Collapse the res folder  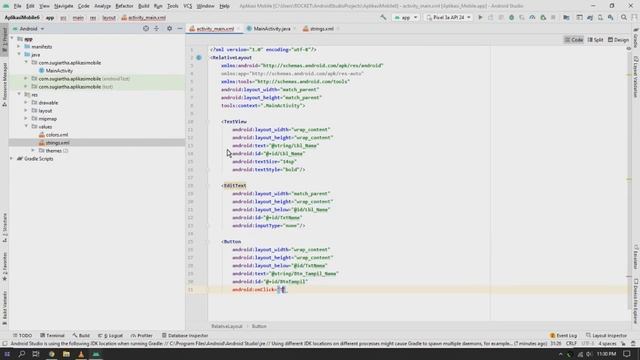(x=19, y=95)
